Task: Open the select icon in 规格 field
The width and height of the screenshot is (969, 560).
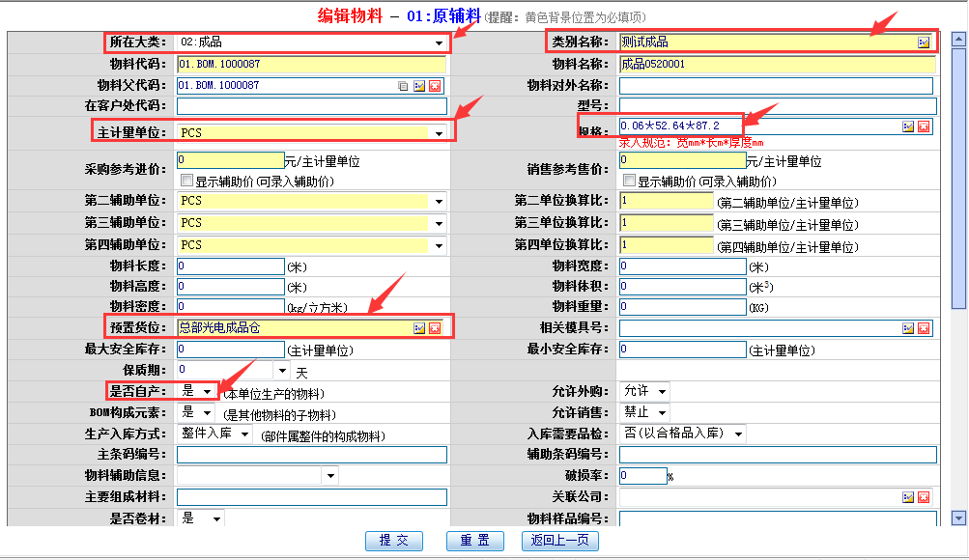Action: coord(908,126)
